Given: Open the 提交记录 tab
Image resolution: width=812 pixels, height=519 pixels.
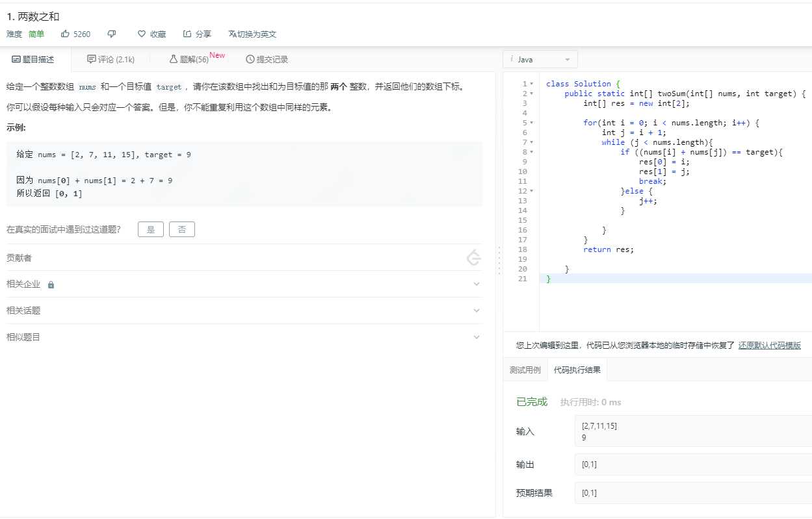Looking at the screenshot, I should pos(267,59).
